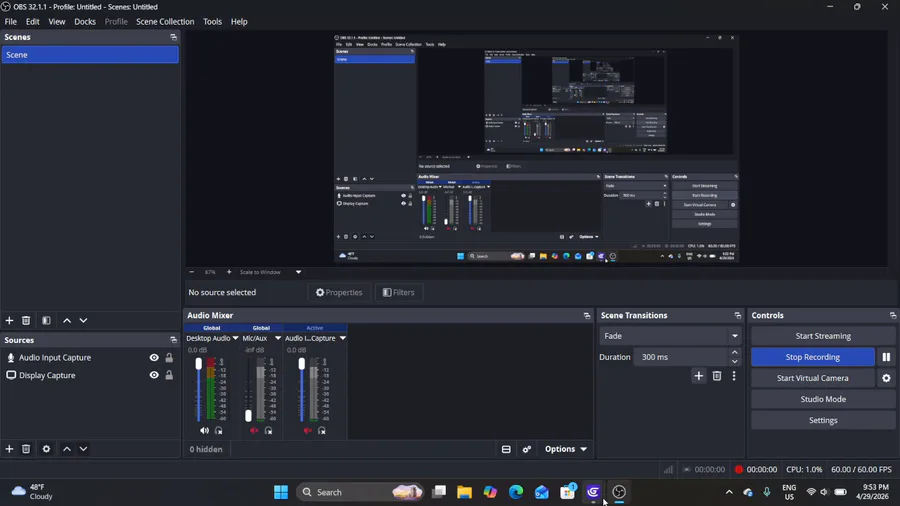
Task: Open the audio mixer Options dropdown
Action: point(565,449)
